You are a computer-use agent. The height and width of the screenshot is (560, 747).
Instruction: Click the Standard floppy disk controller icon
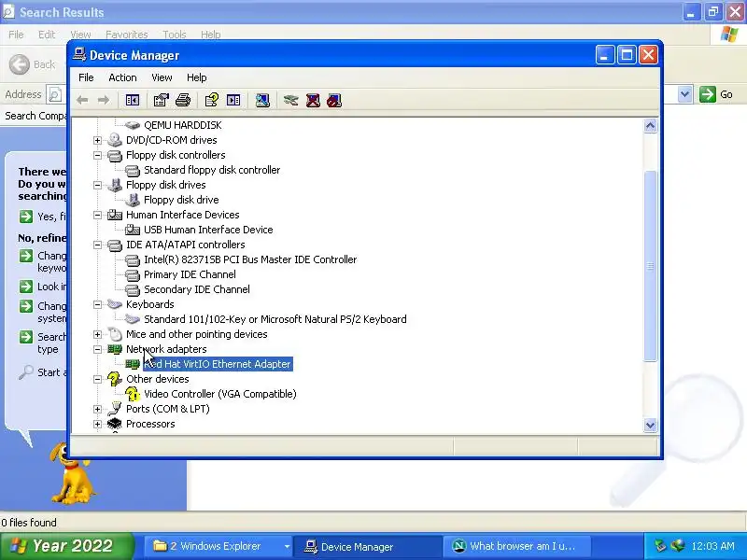[x=133, y=170]
